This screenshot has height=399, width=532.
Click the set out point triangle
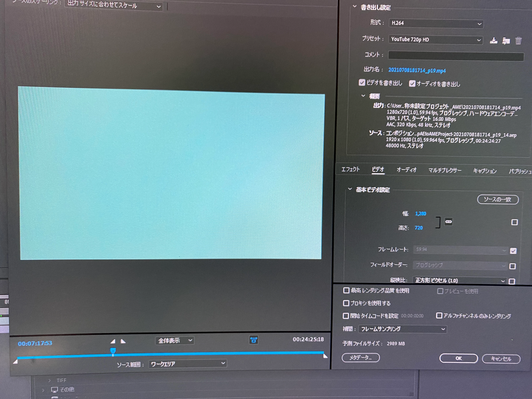click(123, 341)
